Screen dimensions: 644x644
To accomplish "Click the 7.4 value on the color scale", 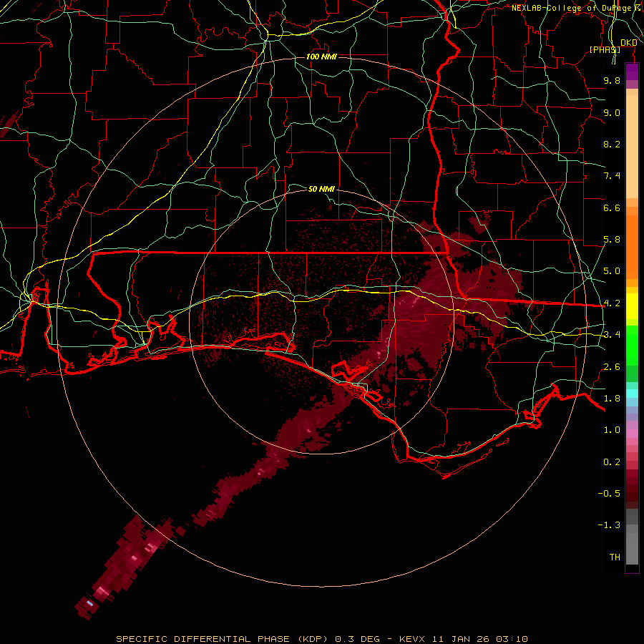I will coord(612,176).
